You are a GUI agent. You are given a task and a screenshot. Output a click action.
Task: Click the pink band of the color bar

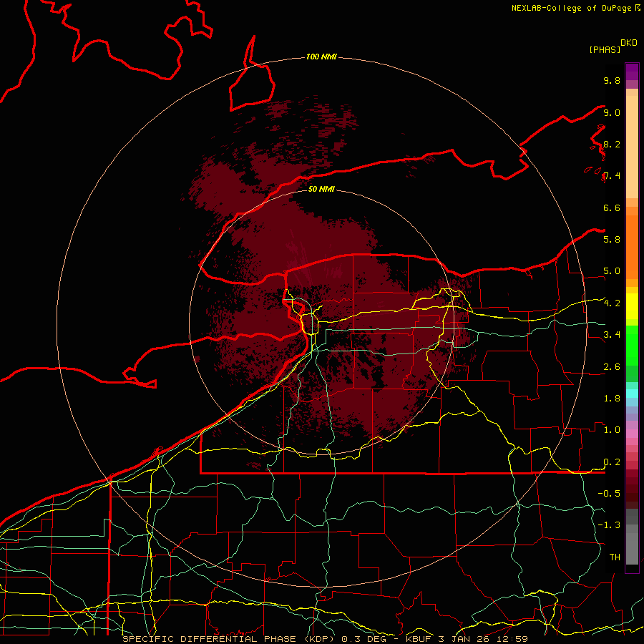point(632,434)
